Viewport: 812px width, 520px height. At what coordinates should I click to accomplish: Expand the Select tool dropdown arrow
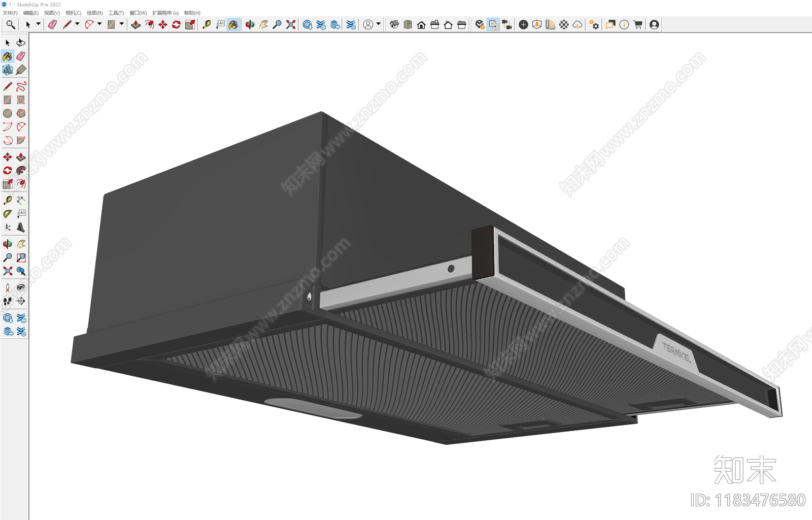tap(38, 24)
